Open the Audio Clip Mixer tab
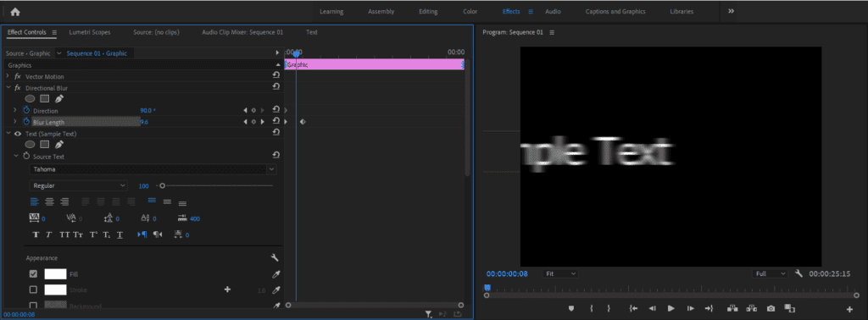868x320 pixels. tap(242, 32)
